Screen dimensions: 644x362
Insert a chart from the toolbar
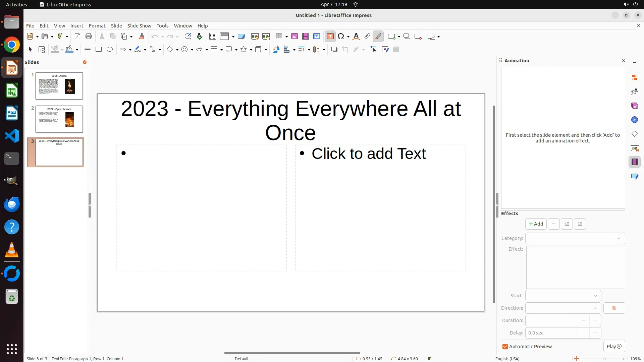click(317, 37)
